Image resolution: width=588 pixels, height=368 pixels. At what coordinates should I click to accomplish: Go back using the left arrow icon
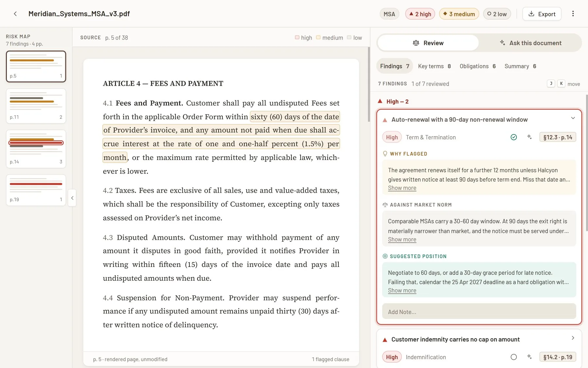click(x=15, y=14)
